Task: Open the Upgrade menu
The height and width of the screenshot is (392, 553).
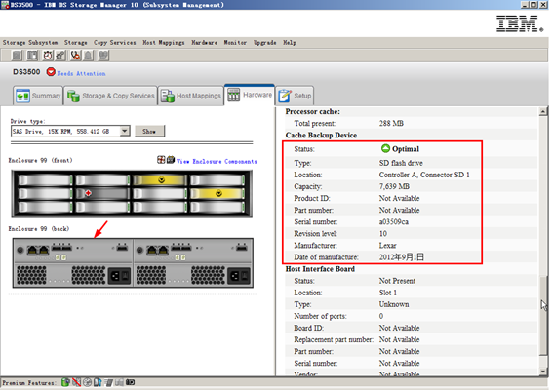Action: (x=265, y=43)
